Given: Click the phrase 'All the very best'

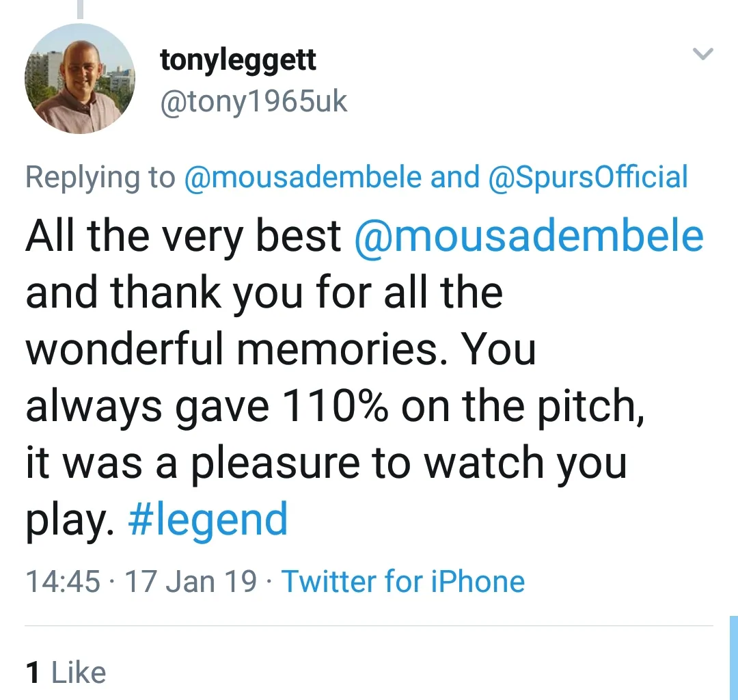Looking at the screenshot, I should click(183, 236).
